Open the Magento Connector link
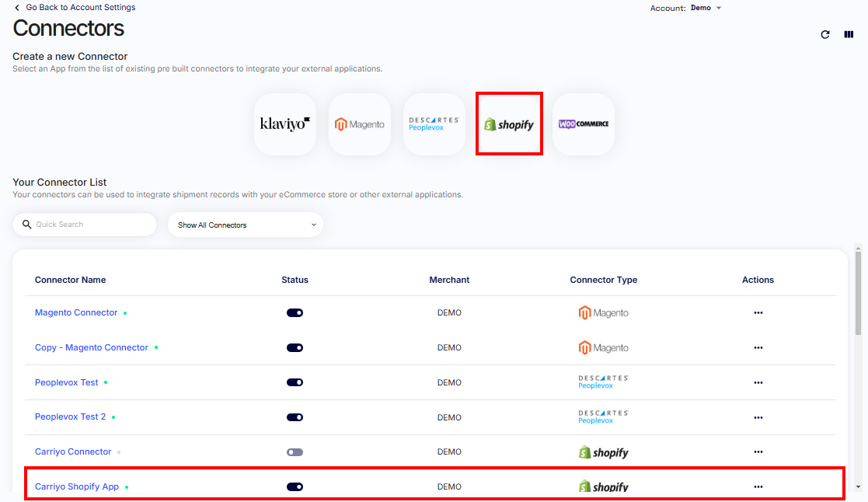This screenshot has height=502, width=868. 76,312
